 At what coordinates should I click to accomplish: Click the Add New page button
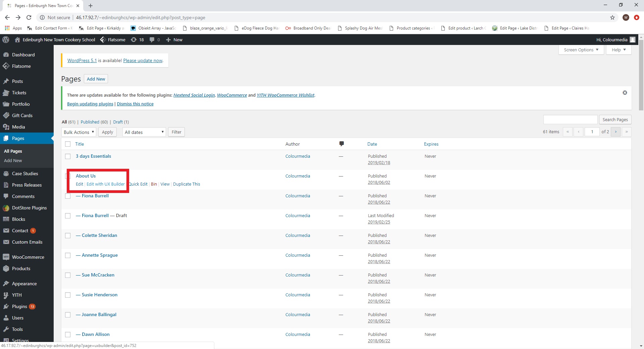(96, 79)
